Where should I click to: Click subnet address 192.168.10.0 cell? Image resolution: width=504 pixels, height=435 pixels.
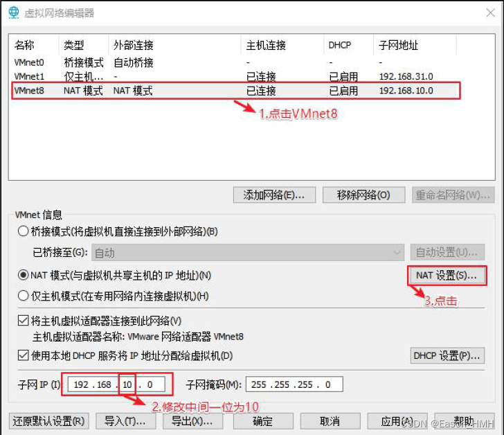point(406,91)
